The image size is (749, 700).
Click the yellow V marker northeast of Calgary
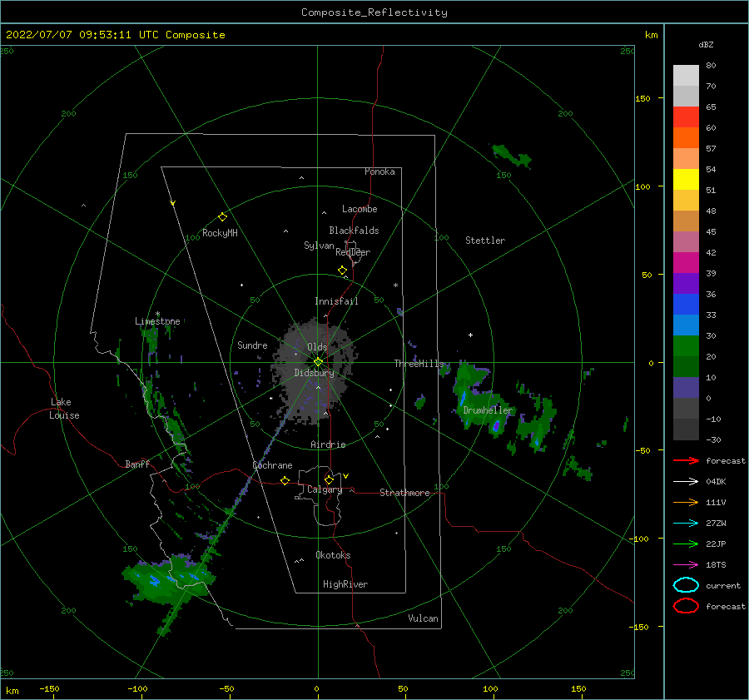point(345,476)
